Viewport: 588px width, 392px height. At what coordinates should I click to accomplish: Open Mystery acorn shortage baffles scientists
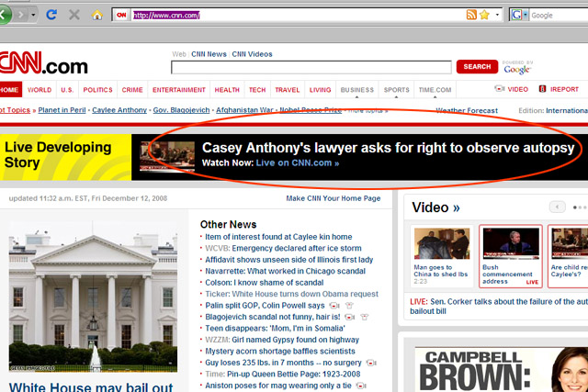point(279,352)
